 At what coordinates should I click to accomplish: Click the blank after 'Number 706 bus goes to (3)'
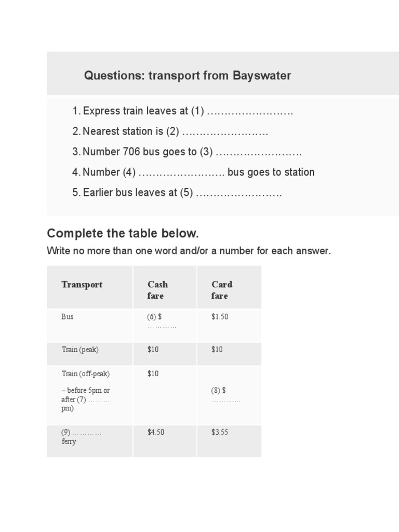point(259,152)
